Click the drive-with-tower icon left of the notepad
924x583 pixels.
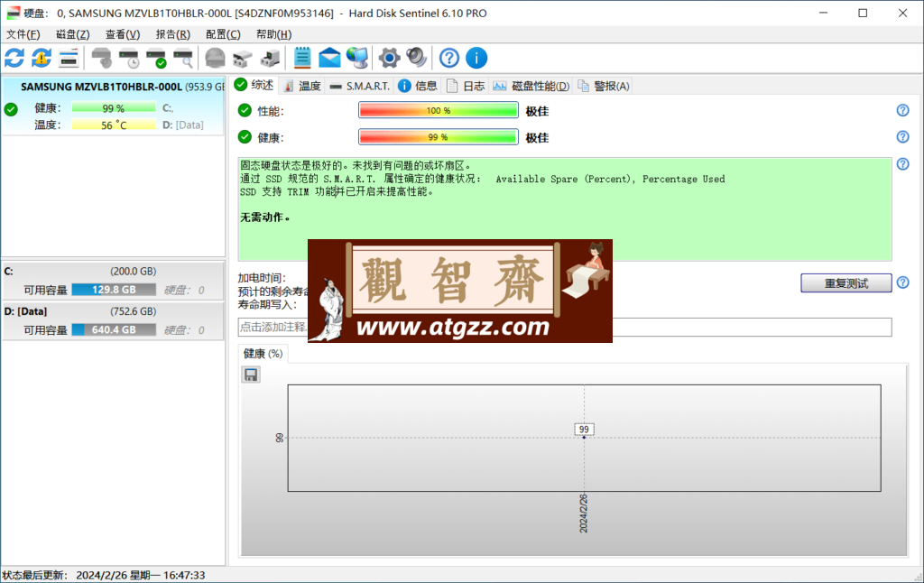[270, 58]
